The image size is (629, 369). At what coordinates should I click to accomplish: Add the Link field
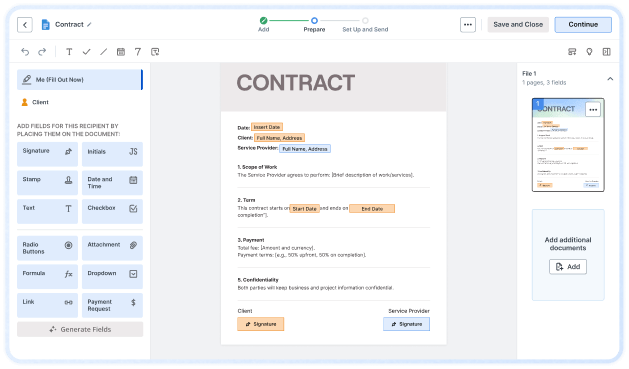[47, 305]
